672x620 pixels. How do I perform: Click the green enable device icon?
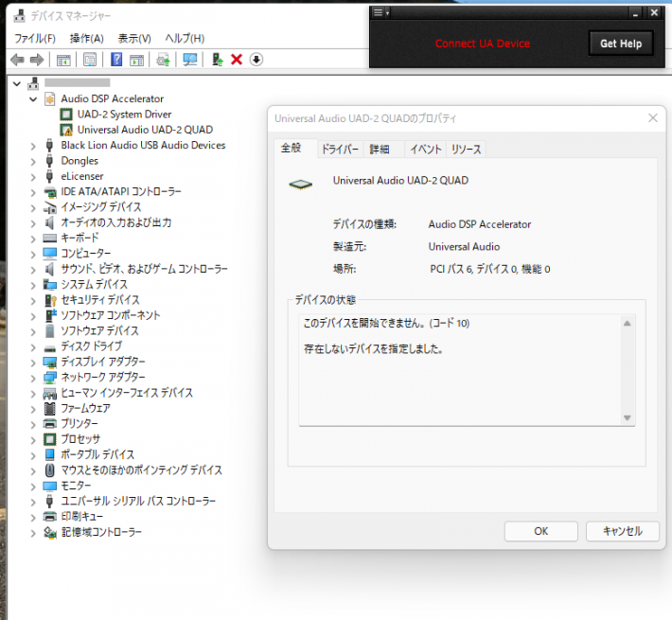pyautogui.click(x=218, y=60)
